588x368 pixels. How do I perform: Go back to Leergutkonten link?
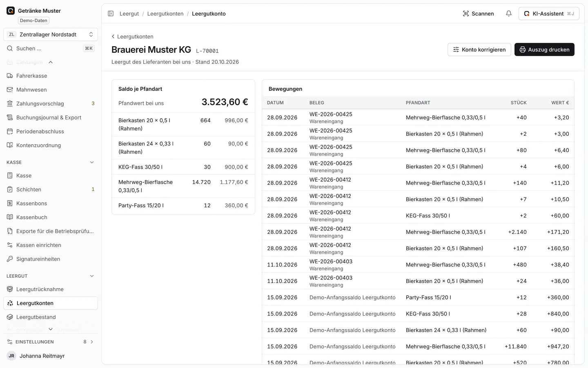tap(132, 36)
